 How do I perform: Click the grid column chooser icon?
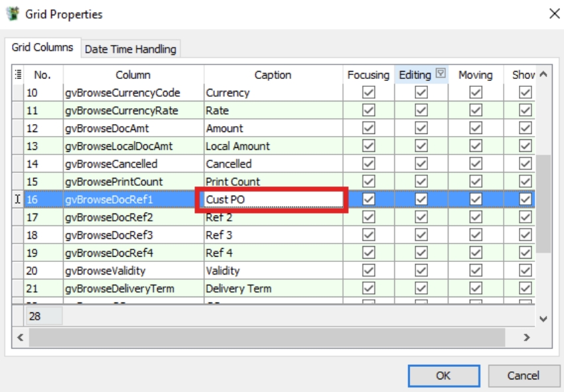click(18, 75)
